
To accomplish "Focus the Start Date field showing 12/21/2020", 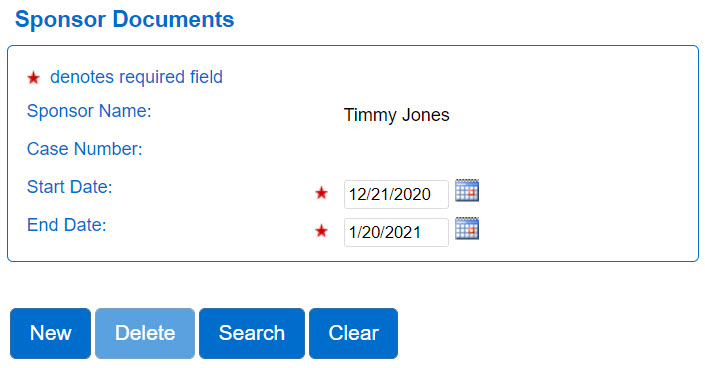I will [x=396, y=194].
